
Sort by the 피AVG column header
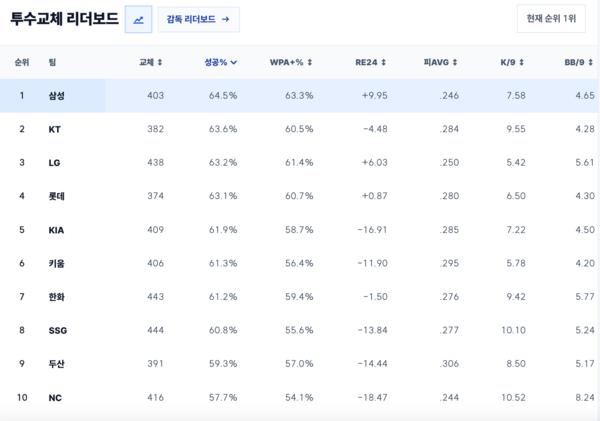tap(440, 62)
